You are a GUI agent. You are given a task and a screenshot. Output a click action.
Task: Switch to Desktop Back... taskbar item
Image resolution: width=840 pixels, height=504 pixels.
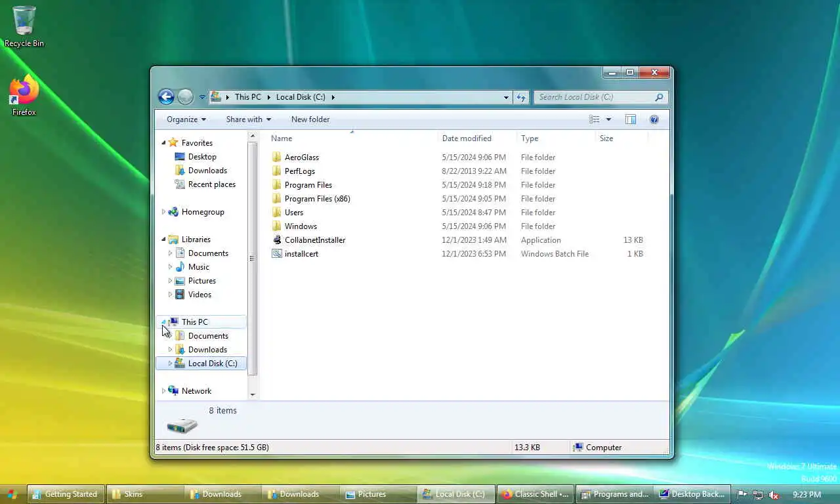tap(692, 494)
